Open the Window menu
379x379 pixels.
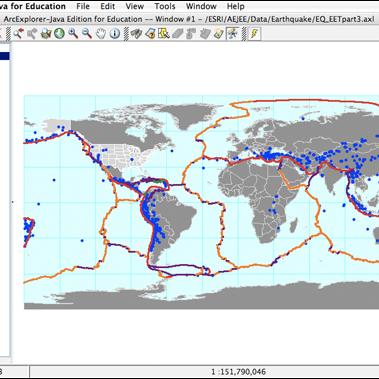201,6
